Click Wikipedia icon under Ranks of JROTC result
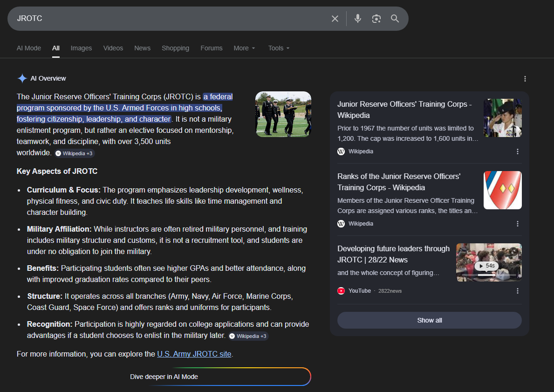The width and height of the screenshot is (554, 392). (x=341, y=223)
